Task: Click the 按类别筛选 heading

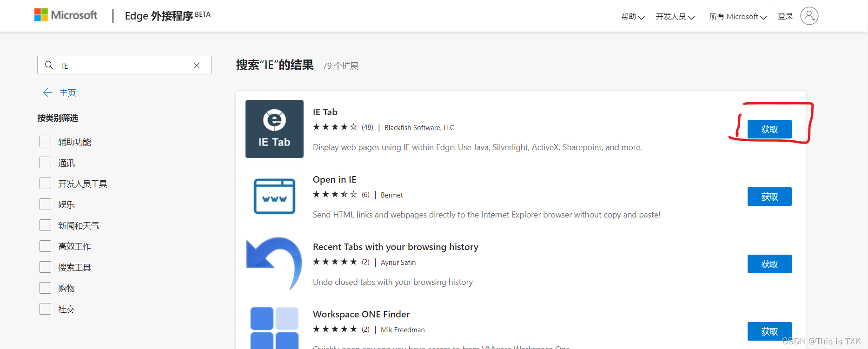Action: pos(58,118)
